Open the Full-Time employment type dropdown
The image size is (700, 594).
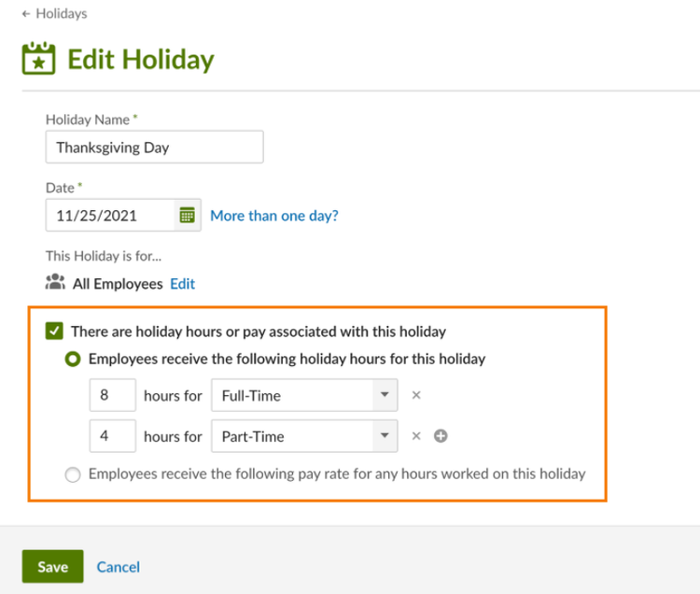pyautogui.click(x=304, y=395)
